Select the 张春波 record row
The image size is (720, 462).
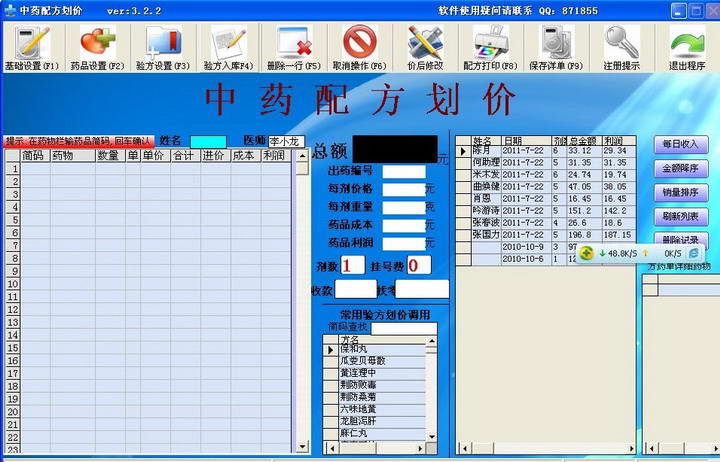[546, 222]
